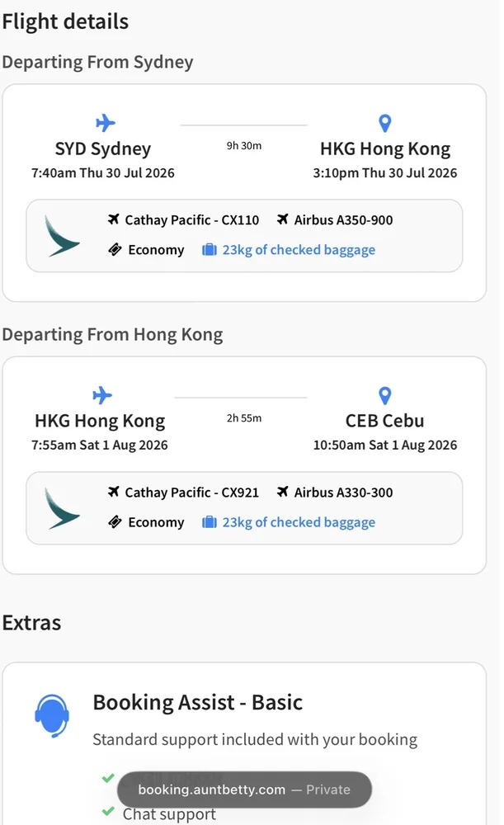The width and height of the screenshot is (504, 825).
Task: Tap the booking.auntbetty.com address pill
Action: pos(244,790)
